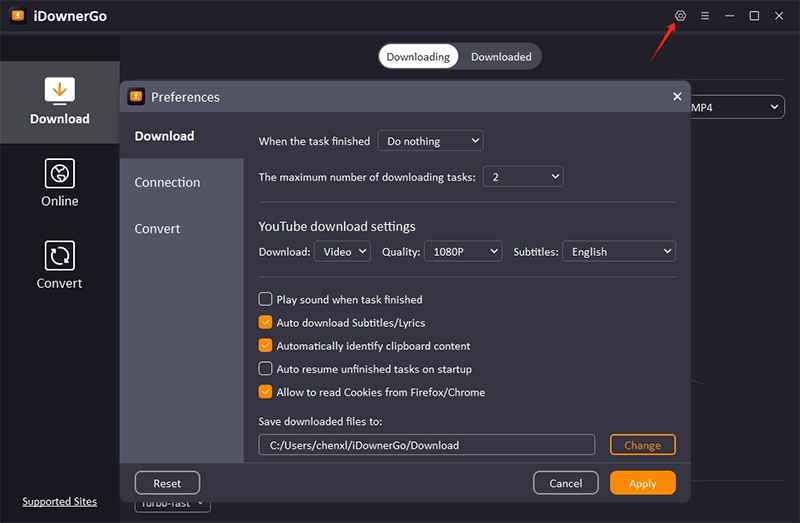Image resolution: width=800 pixels, height=523 pixels.
Task: Enable Auto resume unfinished tasks on startup
Action: (x=265, y=369)
